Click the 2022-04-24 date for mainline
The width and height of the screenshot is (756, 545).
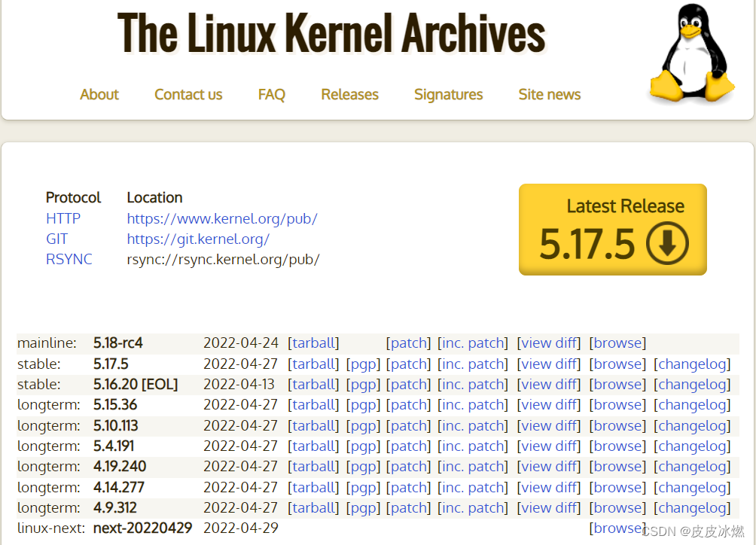click(241, 343)
